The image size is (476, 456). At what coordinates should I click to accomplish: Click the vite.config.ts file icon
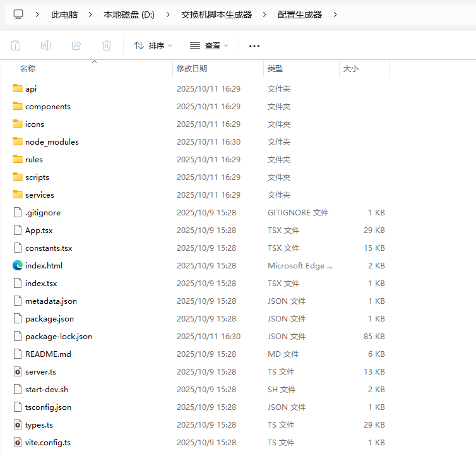click(18, 443)
